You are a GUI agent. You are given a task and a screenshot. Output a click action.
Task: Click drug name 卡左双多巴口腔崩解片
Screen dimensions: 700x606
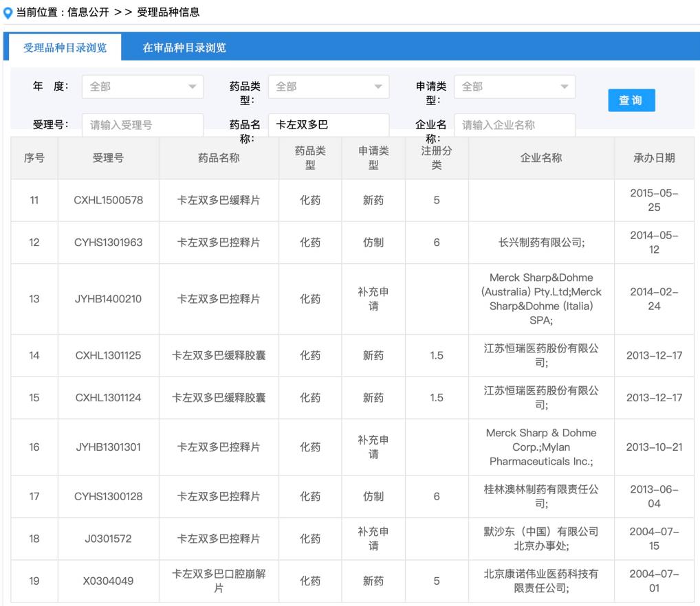tap(219, 581)
